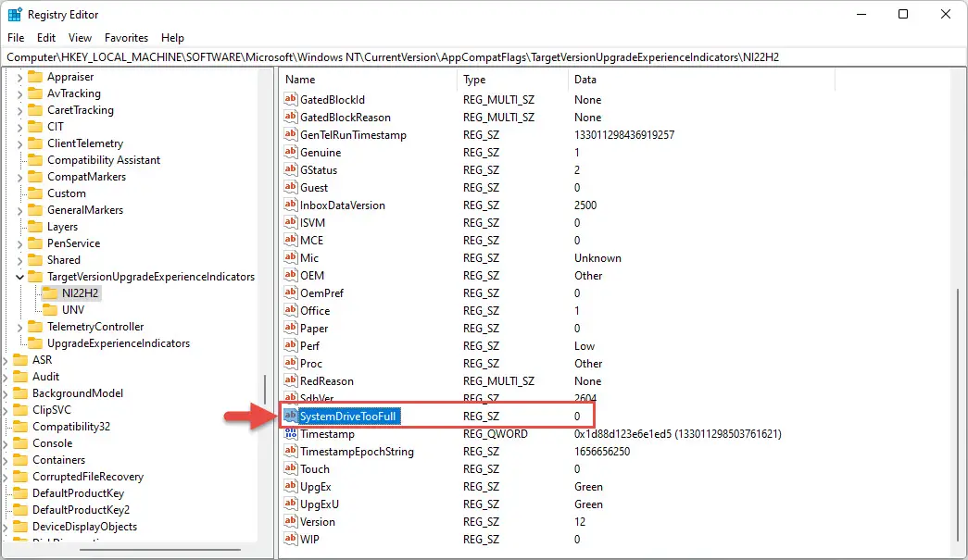The image size is (968, 560).
Task: Click the TimestampEpochString value icon
Action: pyautogui.click(x=291, y=452)
